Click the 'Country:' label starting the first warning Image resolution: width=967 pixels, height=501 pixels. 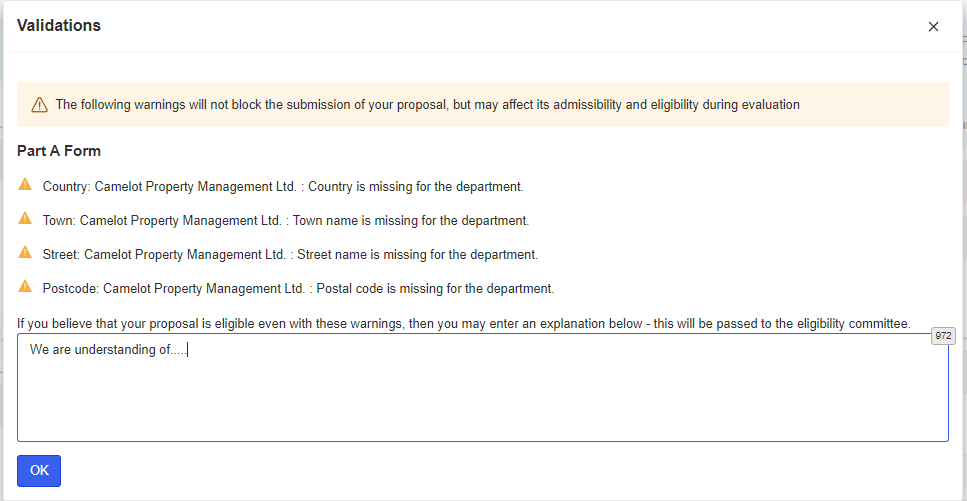coord(66,187)
